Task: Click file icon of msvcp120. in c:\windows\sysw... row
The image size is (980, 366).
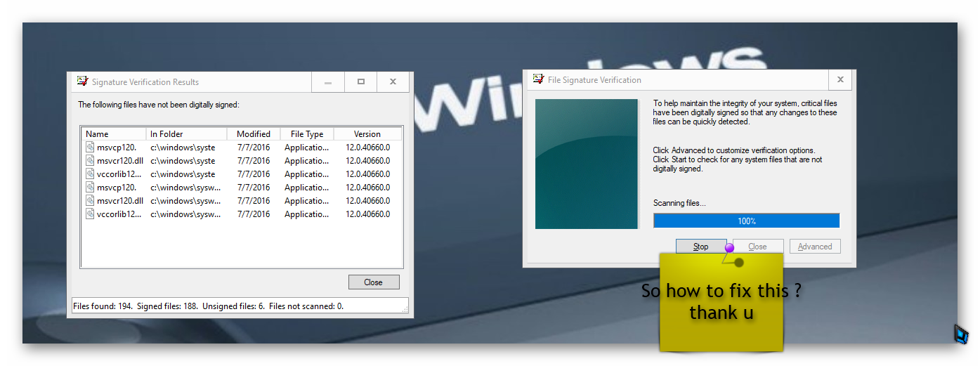Action: click(89, 187)
